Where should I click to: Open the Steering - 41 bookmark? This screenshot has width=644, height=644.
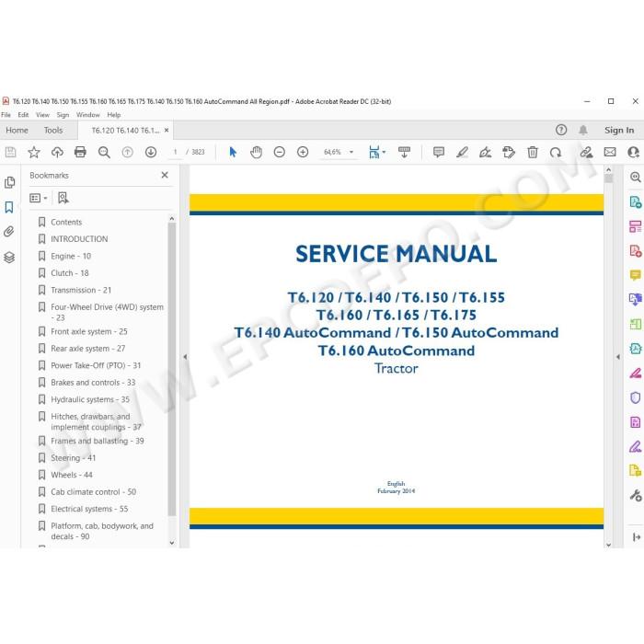pos(73,457)
